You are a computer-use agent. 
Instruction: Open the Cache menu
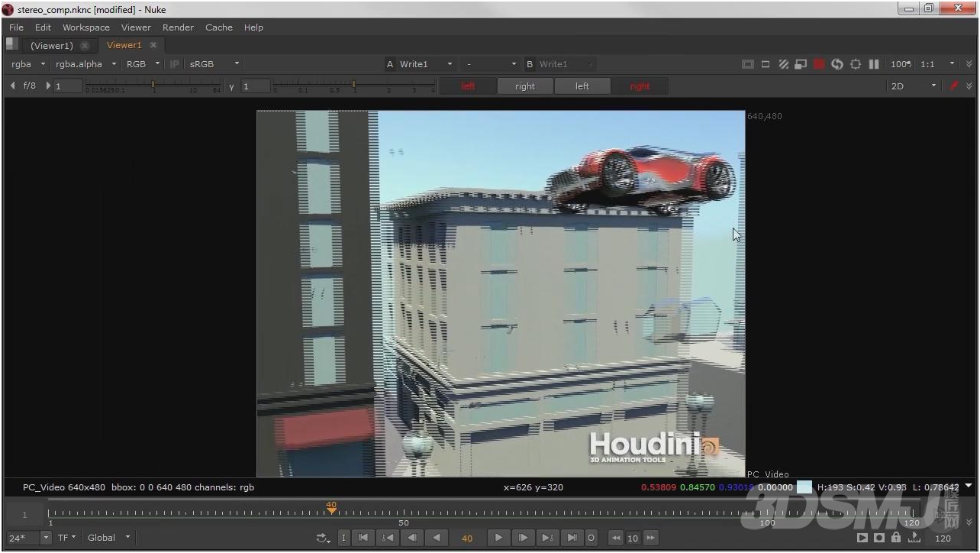click(x=219, y=27)
